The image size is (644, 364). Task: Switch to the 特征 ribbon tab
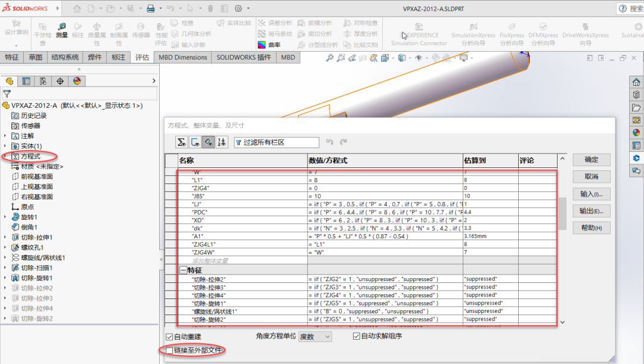[x=11, y=57]
